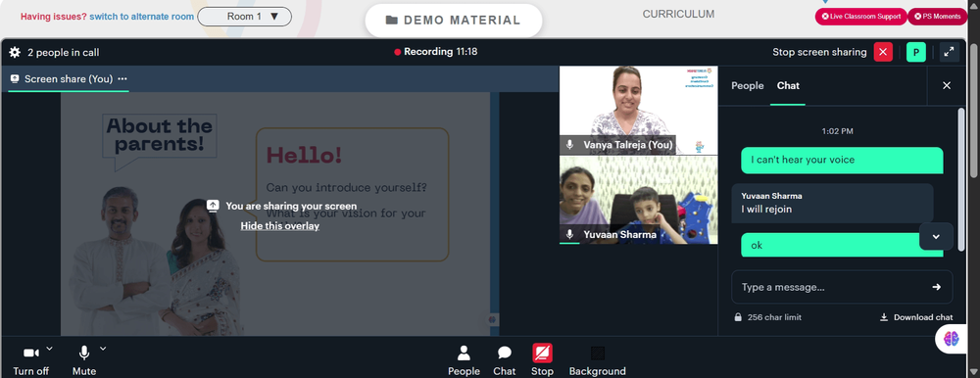Select the Chat tab
This screenshot has width=980, height=378.
click(x=788, y=85)
